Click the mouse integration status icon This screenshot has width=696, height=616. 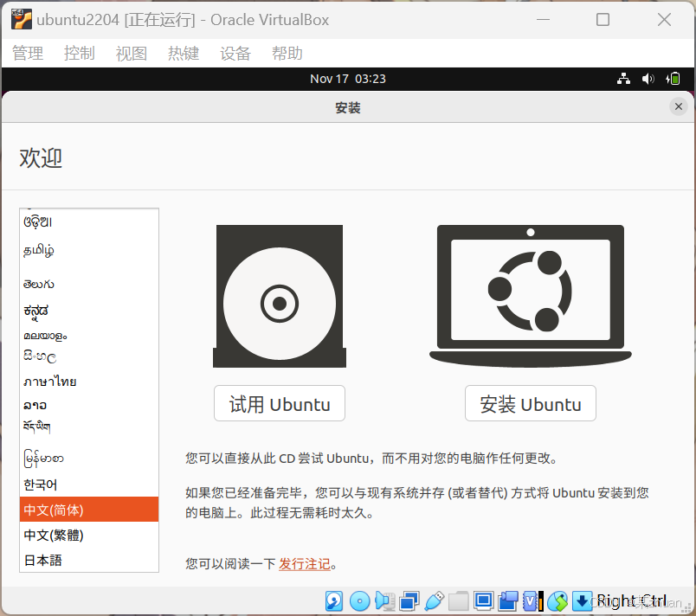click(x=557, y=601)
